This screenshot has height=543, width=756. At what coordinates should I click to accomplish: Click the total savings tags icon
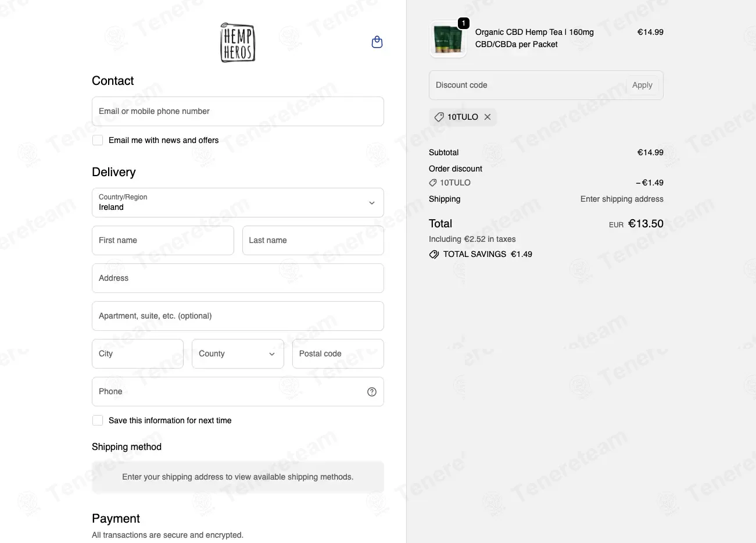pyautogui.click(x=434, y=254)
